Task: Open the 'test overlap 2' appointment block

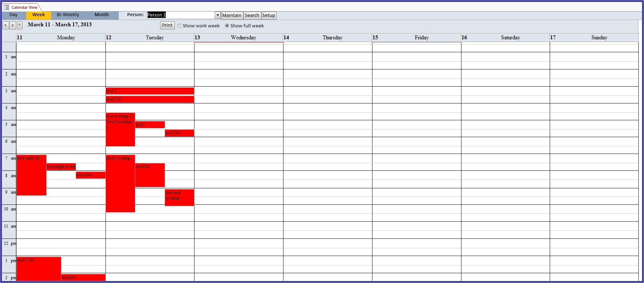Action: point(120,129)
